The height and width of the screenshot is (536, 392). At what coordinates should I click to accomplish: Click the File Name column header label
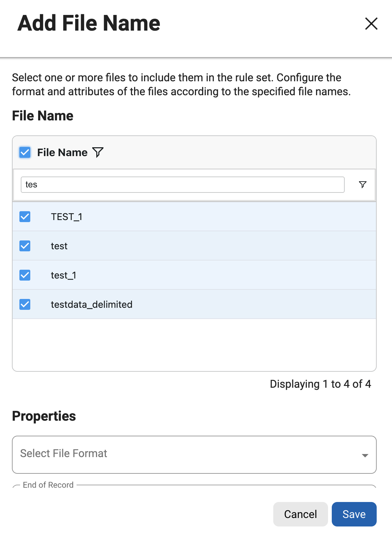click(62, 152)
